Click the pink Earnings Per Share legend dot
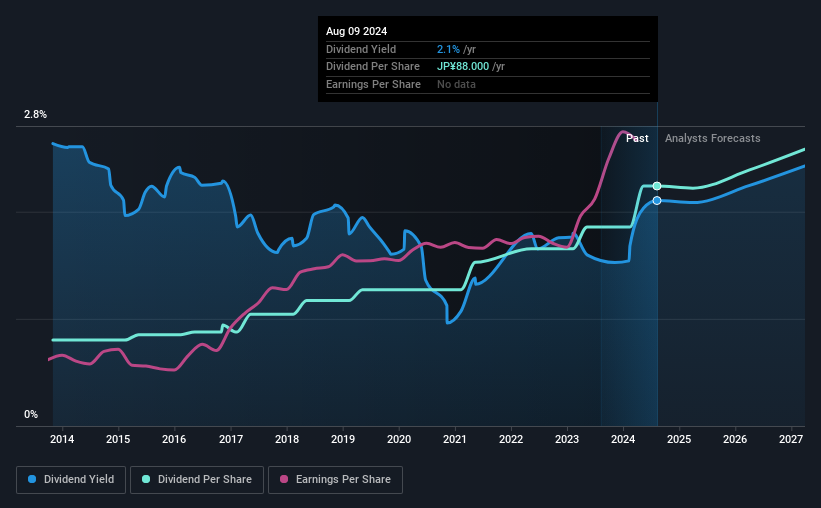The height and width of the screenshot is (508, 821). (x=284, y=479)
